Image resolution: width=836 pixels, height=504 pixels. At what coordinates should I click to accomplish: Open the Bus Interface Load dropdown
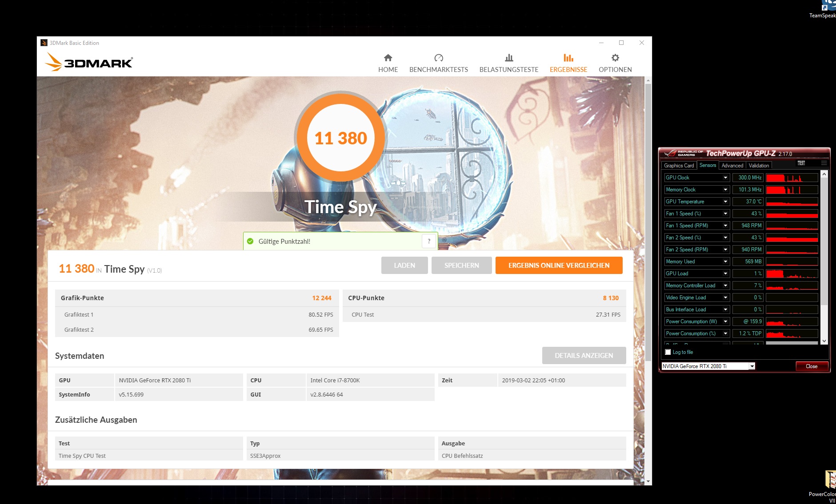tap(725, 310)
